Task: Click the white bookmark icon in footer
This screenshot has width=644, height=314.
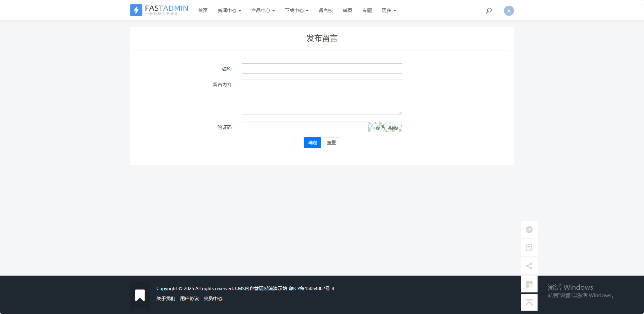Action: click(140, 295)
